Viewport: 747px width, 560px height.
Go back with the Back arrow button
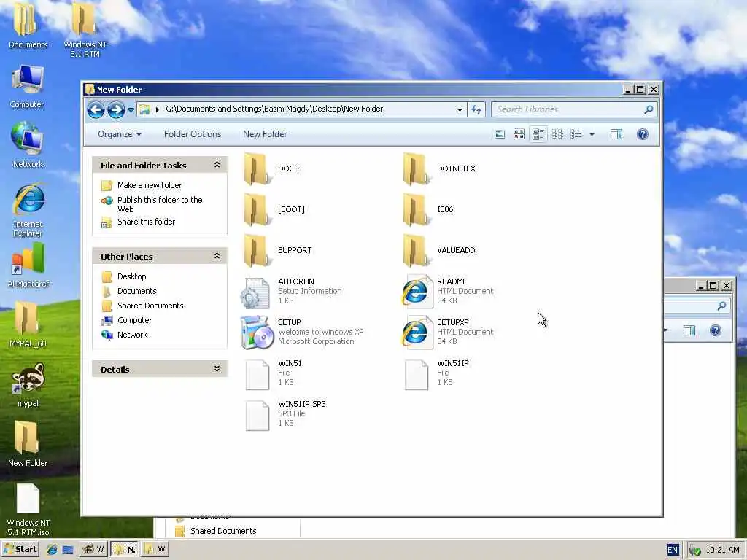96,109
